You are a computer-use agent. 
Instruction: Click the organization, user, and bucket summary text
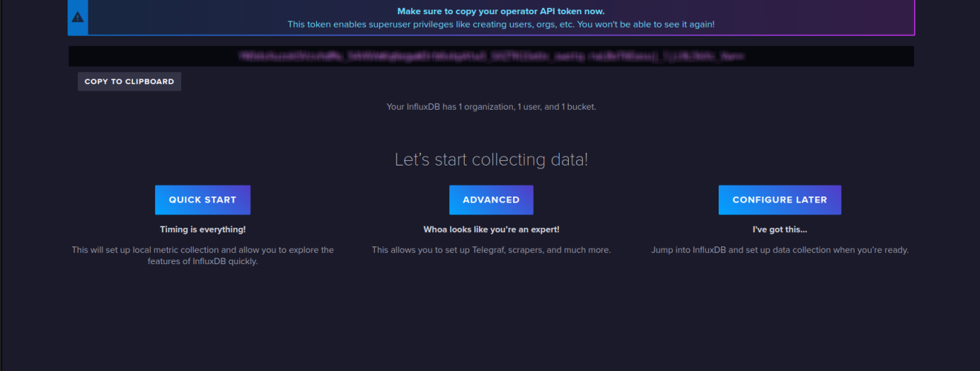tap(491, 107)
